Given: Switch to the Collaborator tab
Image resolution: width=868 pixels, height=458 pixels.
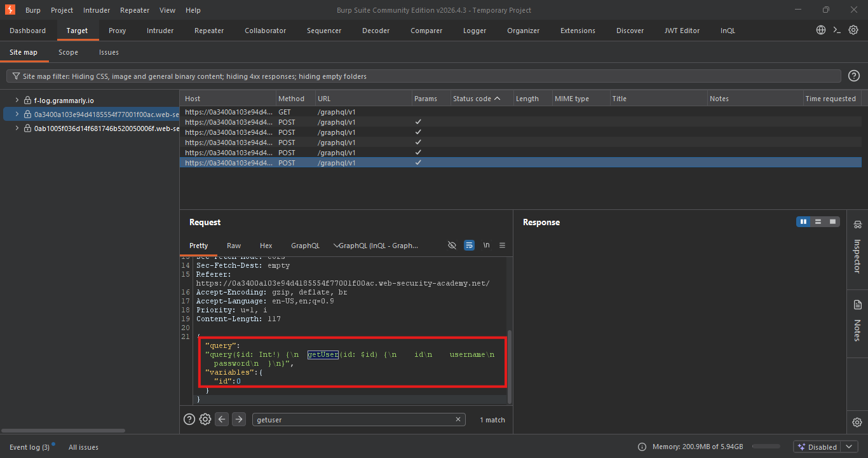Looking at the screenshot, I should tap(265, 31).
